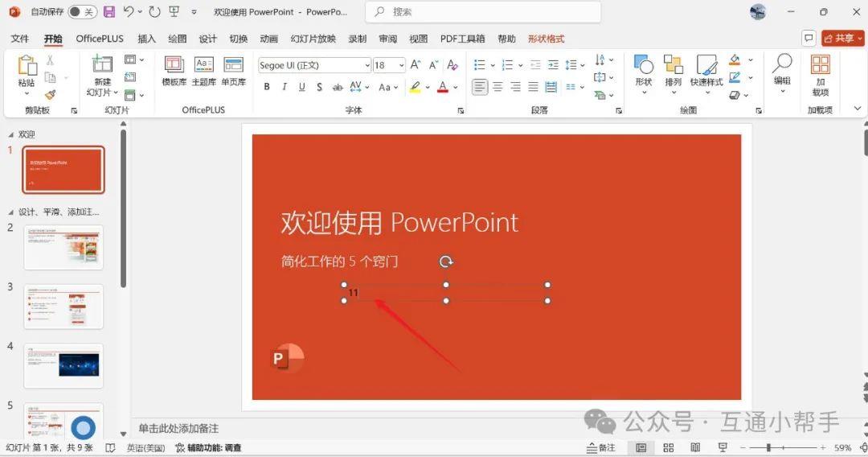Toggle underline formatting
The height and width of the screenshot is (457, 868).
301,87
